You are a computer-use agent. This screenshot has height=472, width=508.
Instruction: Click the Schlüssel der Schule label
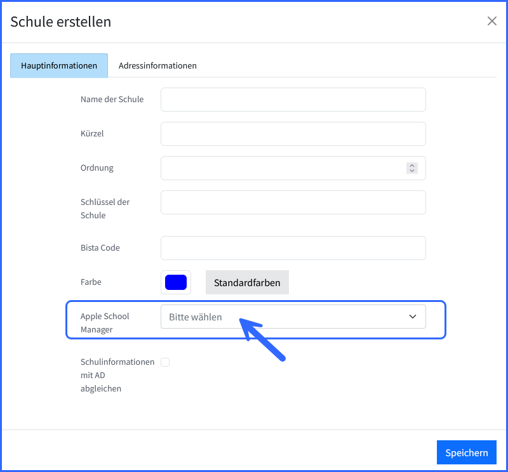105,209
